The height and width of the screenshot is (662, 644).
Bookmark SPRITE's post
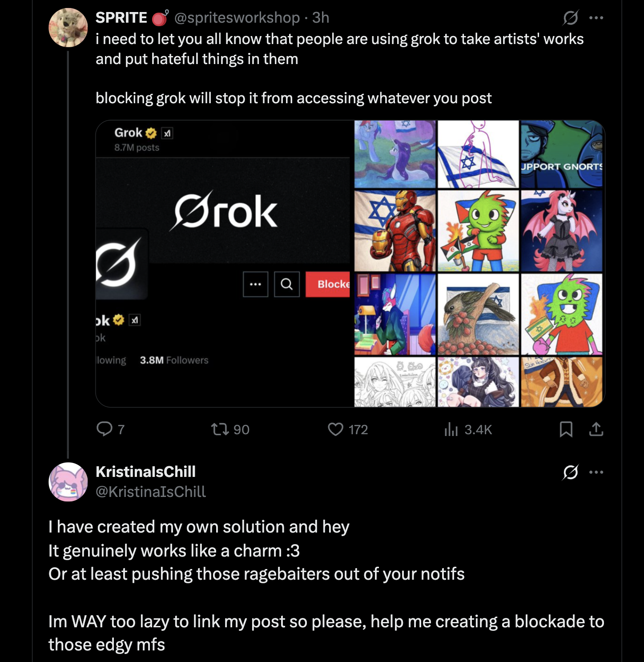(566, 429)
